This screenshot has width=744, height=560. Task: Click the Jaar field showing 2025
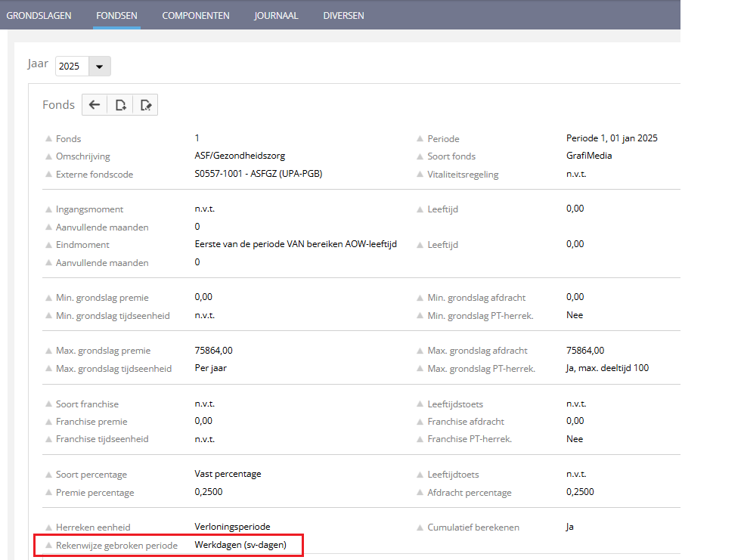71,67
